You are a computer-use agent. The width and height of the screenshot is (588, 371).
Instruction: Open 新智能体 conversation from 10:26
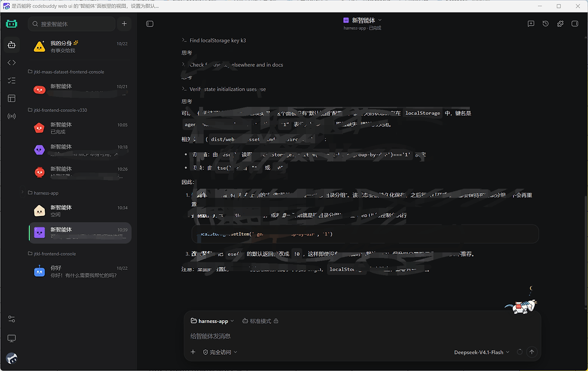(x=80, y=172)
